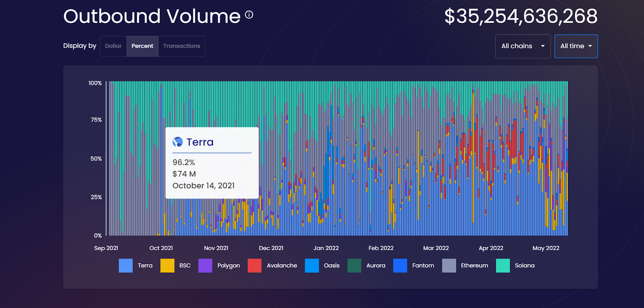Toggle the BSC yellow legend swatch
644x308 pixels.
click(x=167, y=266)
